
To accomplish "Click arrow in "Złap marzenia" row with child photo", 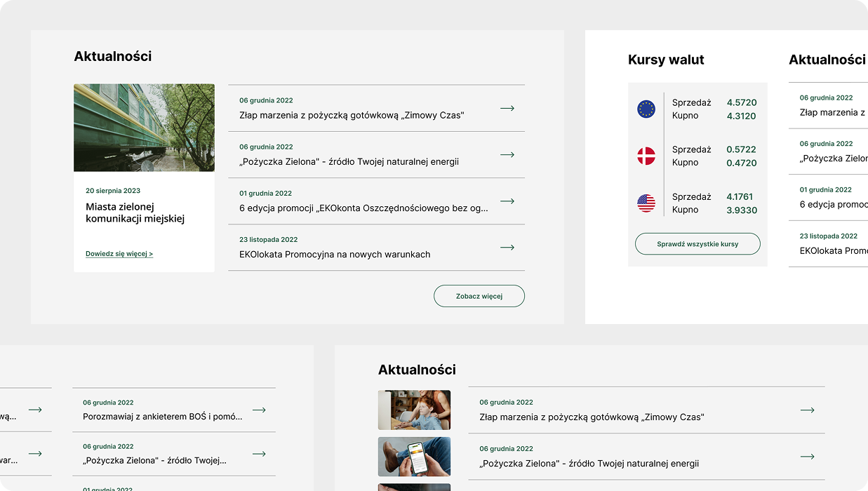I will click(808, 410).
